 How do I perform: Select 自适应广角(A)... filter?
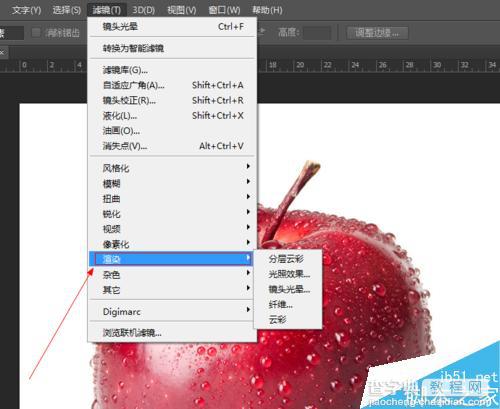click(x=173, y=85)
